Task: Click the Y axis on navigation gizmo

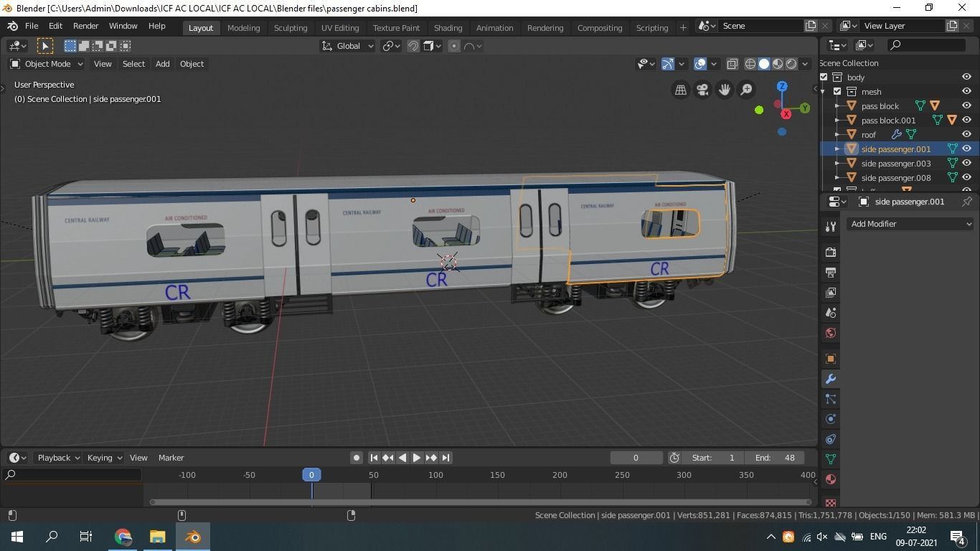Action: pos(805,108)
